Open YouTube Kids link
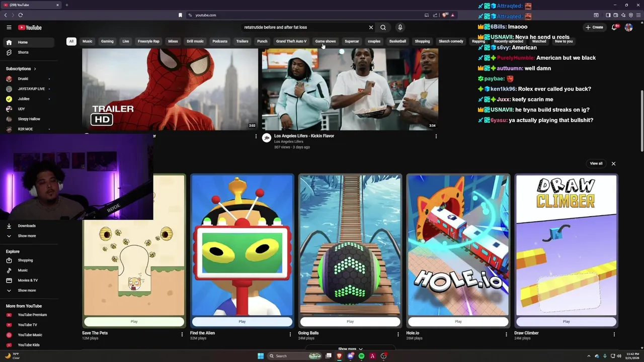Image resolution: width=644 pixels, height=362 pixels. (x=29, y=345)
